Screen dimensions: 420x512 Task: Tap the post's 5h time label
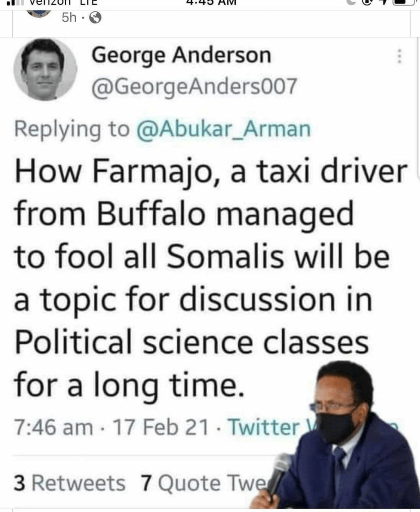69,18
